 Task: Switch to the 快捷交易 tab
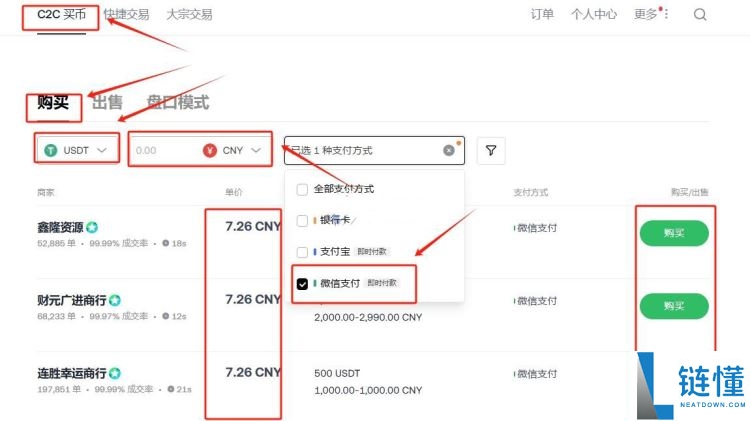pyautogui.click(x=126, y=14)
